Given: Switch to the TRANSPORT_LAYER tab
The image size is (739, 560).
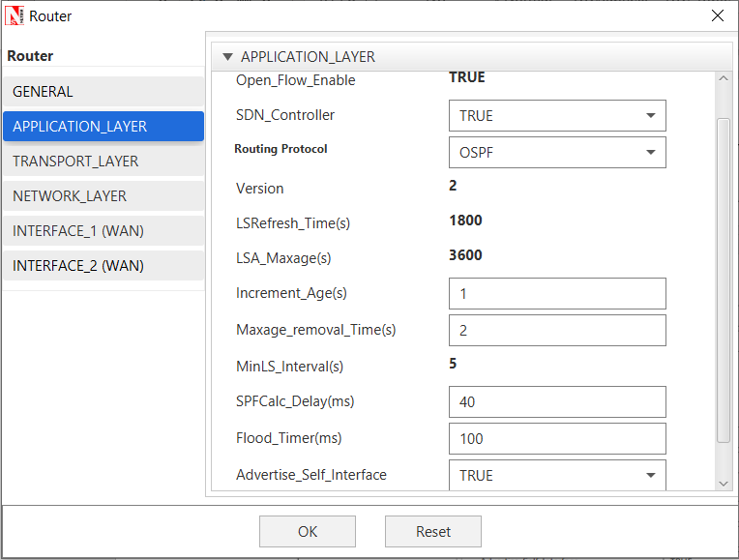Looking at the screenshot, I should (103, 162).
